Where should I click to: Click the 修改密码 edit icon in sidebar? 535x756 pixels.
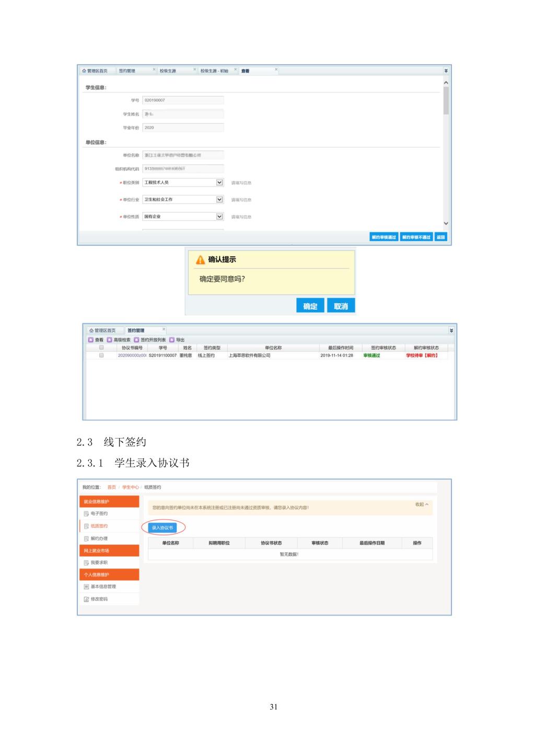(x=87, y=599)
